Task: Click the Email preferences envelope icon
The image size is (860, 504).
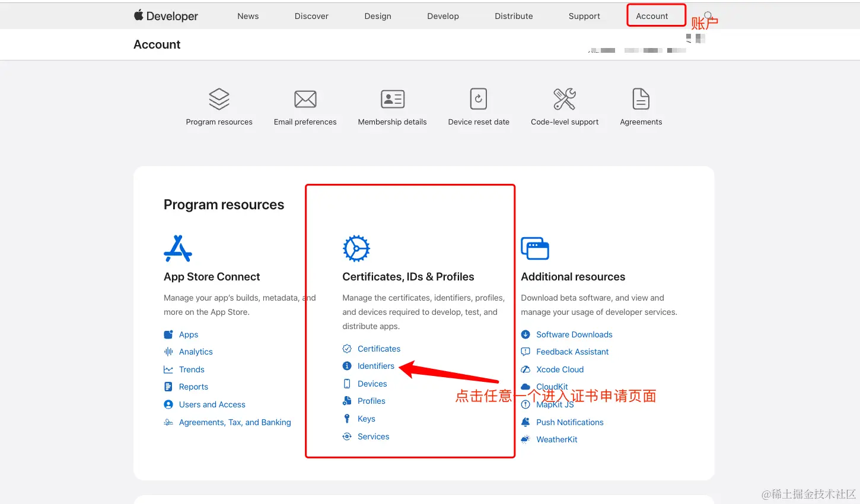Action: click(305, 99)
